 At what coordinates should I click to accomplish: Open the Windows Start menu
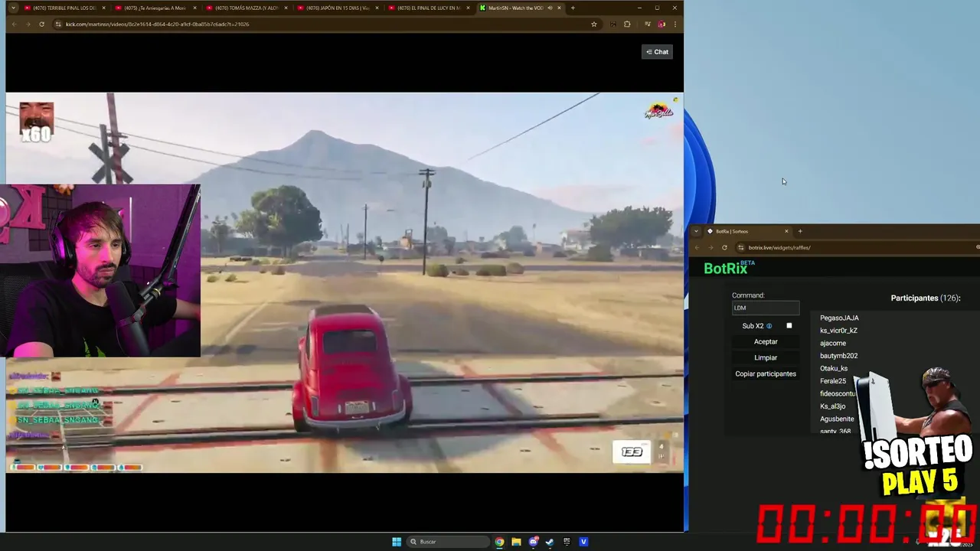[x=397, y=542]
